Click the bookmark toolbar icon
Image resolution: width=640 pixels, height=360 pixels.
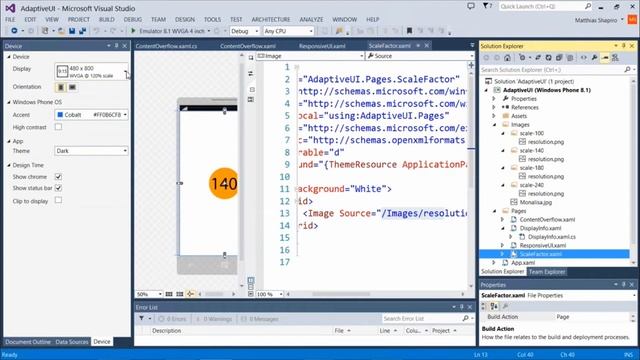coord(409,31)
